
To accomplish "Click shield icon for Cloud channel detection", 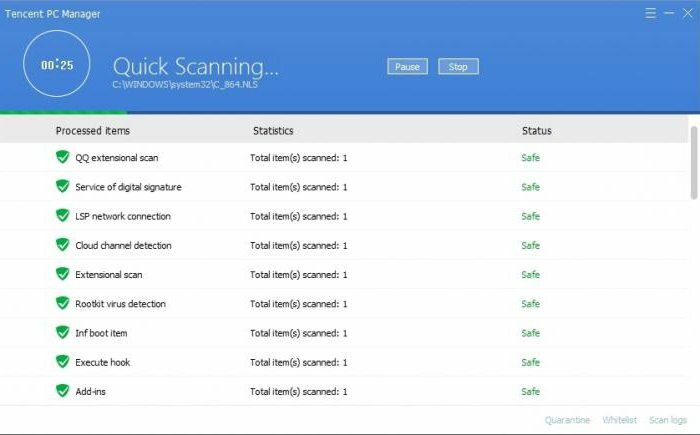I will [x=62, y=245].
